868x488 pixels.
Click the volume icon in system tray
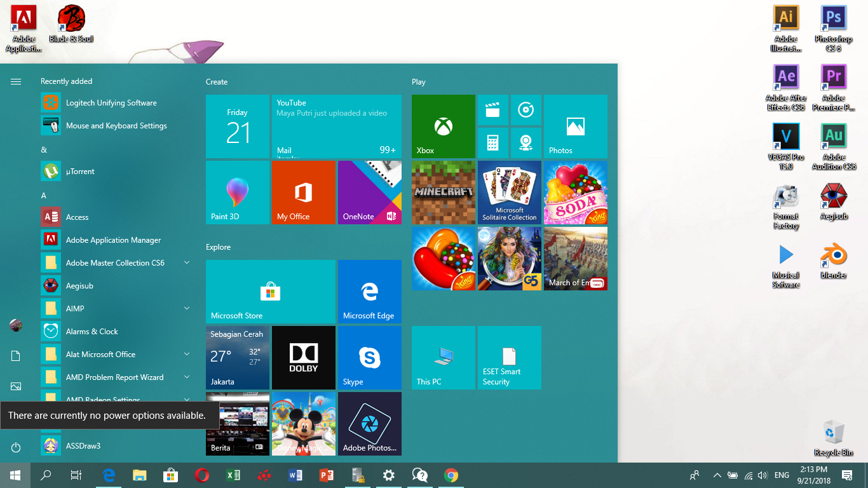coord(763,475)
